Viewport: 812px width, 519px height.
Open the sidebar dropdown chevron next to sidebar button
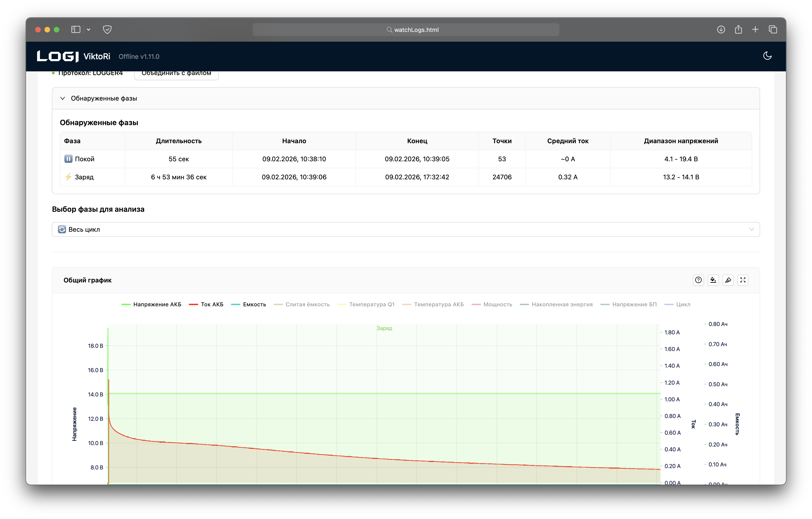(89, 29)
